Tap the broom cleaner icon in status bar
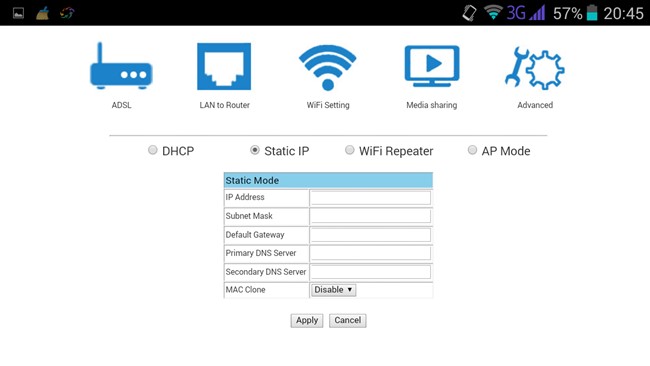The height and width of the screenshot is (366, 650). pos(42,13)
